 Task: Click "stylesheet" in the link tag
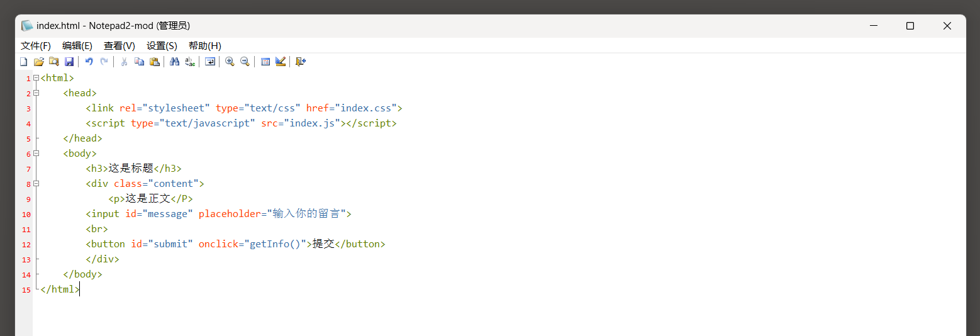tap(177, 108)
